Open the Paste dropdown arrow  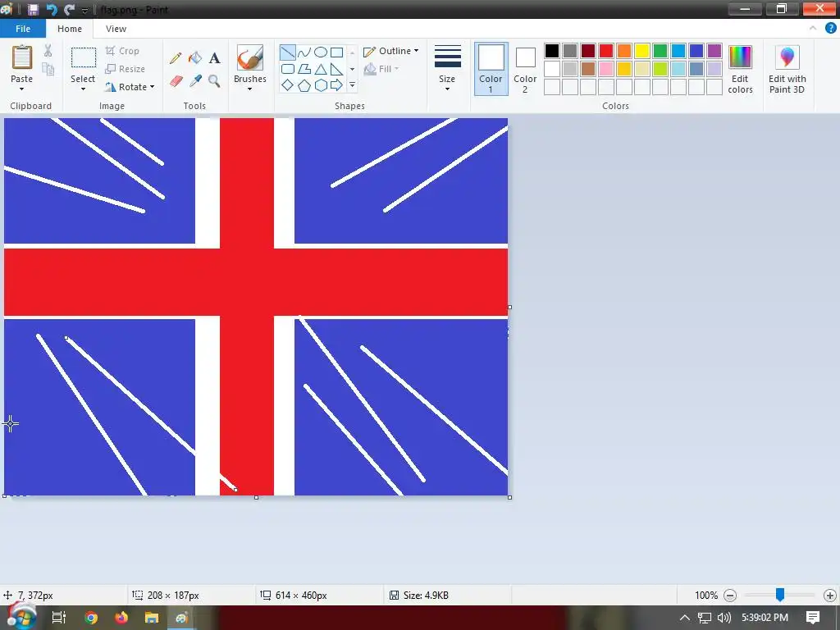[22, 89]
